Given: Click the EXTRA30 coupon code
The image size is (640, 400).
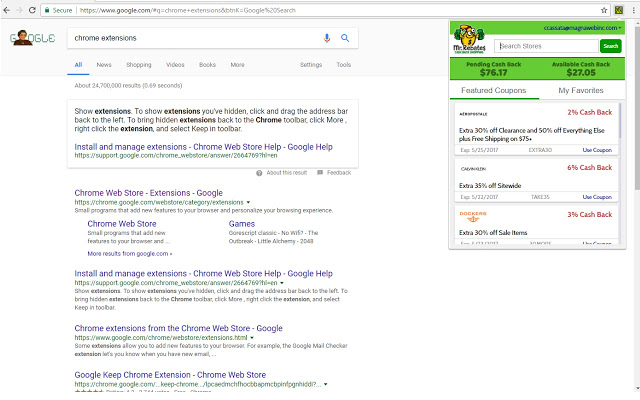Looking at the screenshot, I should coord(540,150).
